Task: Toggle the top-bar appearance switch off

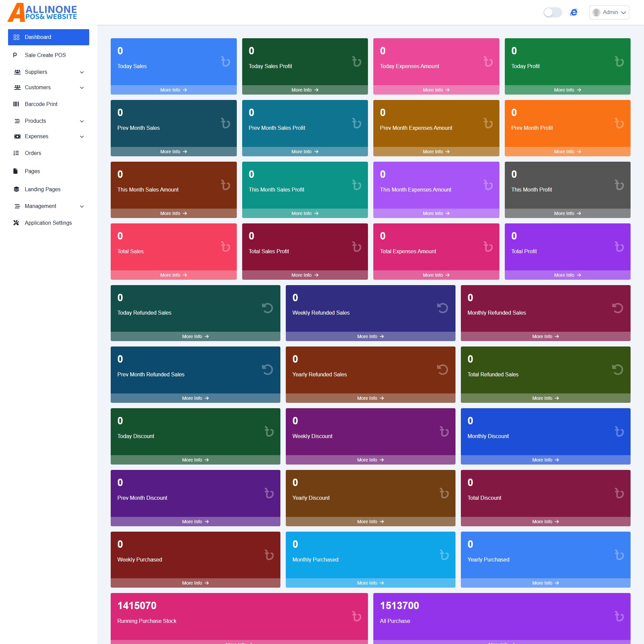Action: coord(552,12)
